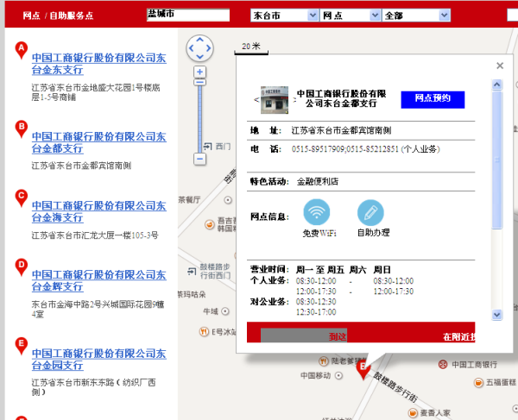
Task: Pan the map down with the arrow control
Action: click(200, 57)
